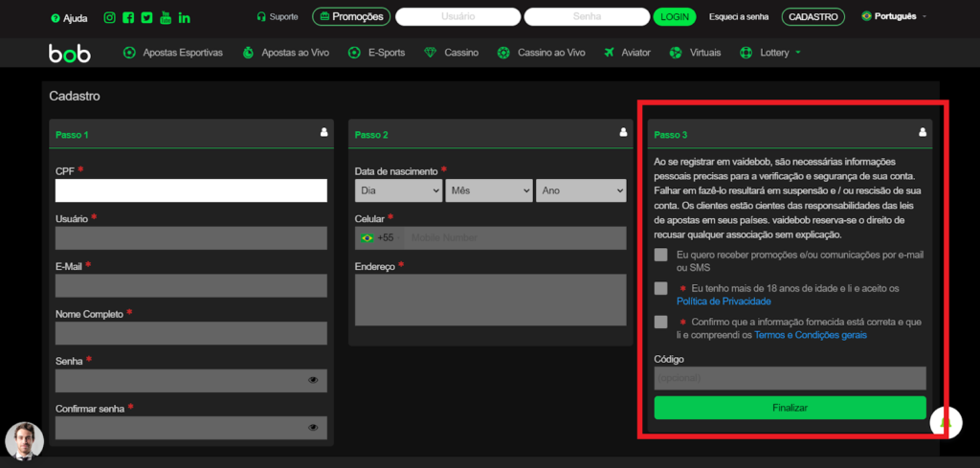Viewport: 980px width, 468px height.
Task: Open the Dia birth day dropdown
Action: tap(398, 190)
